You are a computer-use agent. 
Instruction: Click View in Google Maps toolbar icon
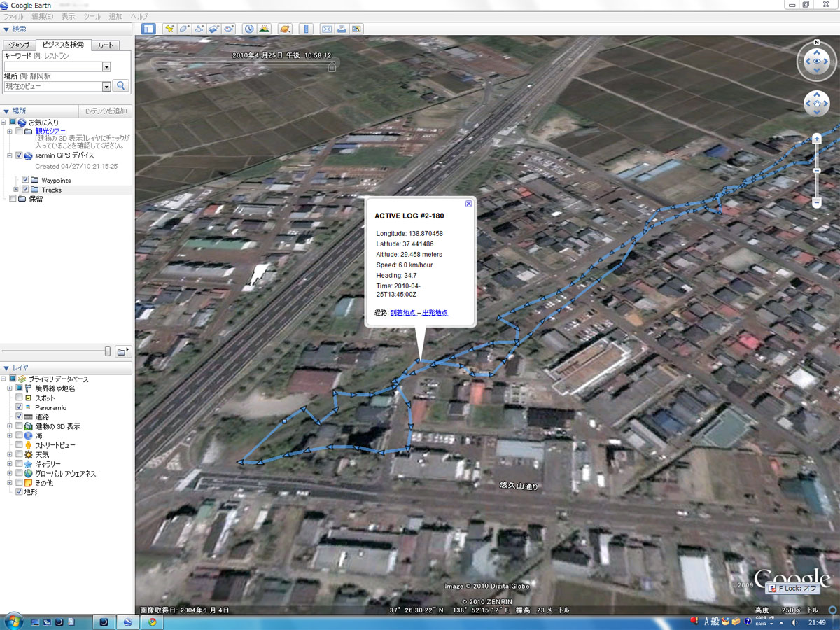(x=356, y=29)
